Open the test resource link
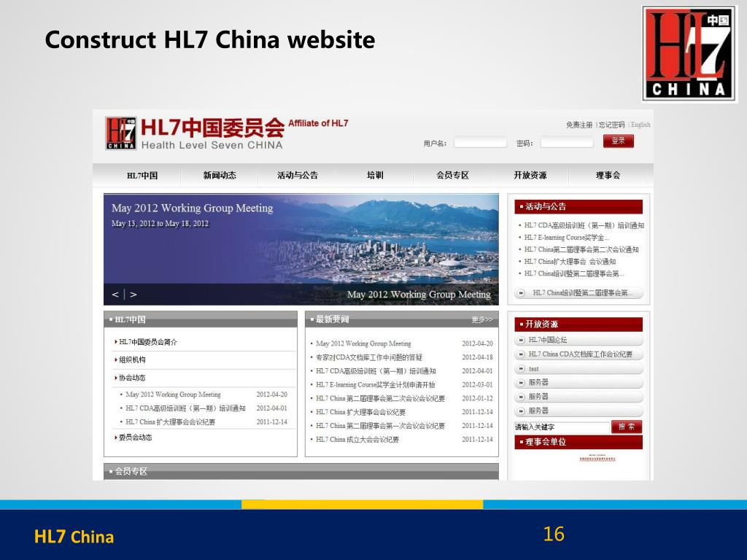 coord(533,369)
